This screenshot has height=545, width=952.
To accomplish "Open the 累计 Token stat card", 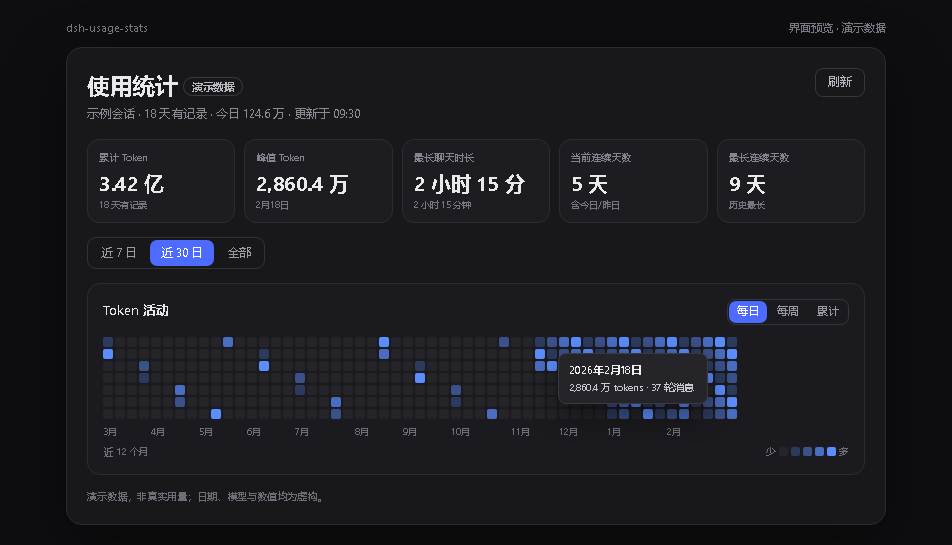I will pyautogui.click(x=161, y=181).
